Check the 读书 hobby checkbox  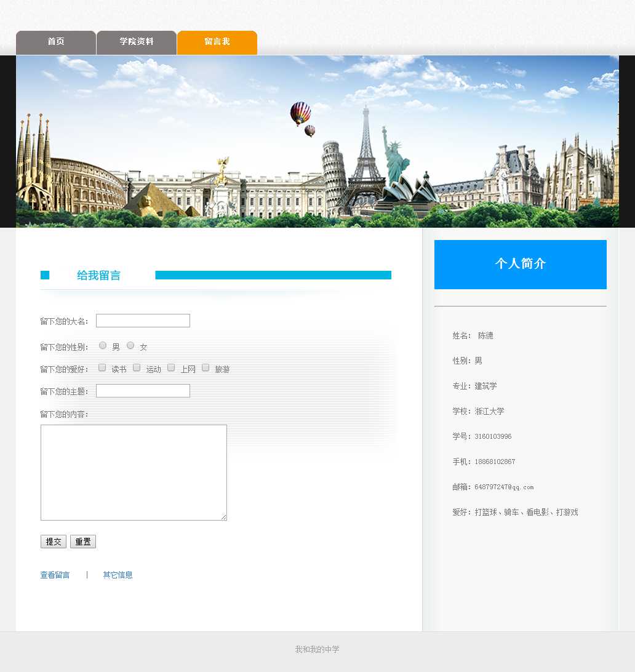point(102,368)
